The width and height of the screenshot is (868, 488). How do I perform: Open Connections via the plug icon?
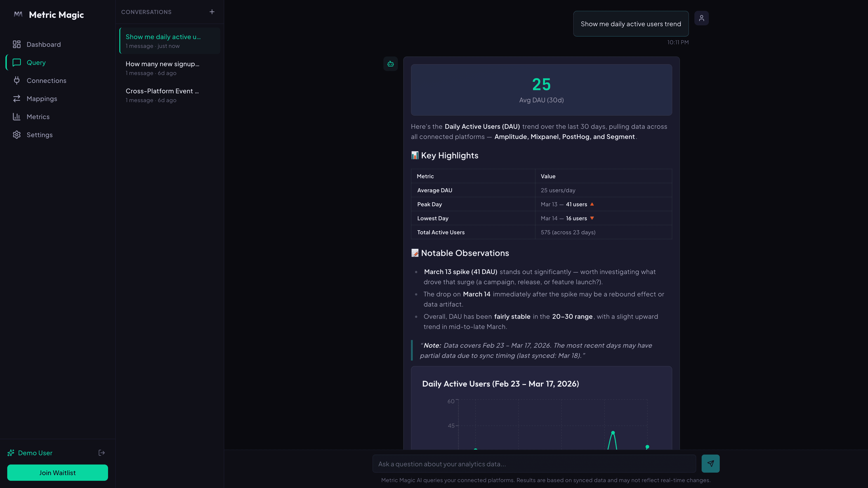[17, 80]
